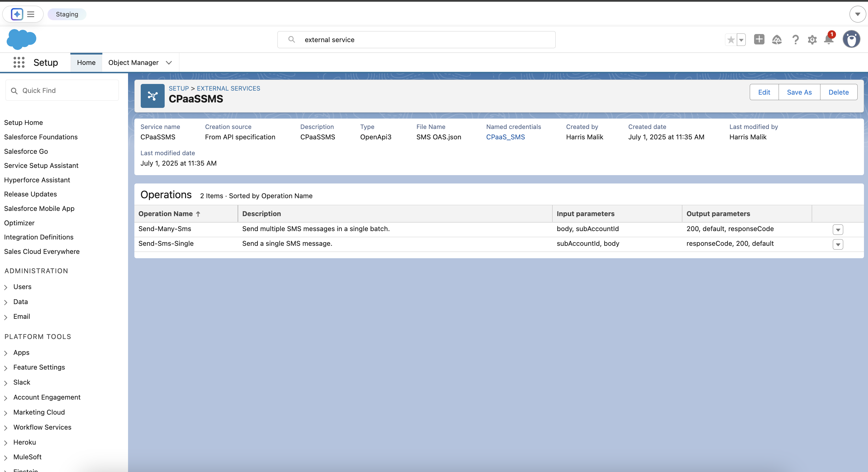Expand the Marketing Cloud section
This screenshot has width=868, height=472.
pos(6,413)
